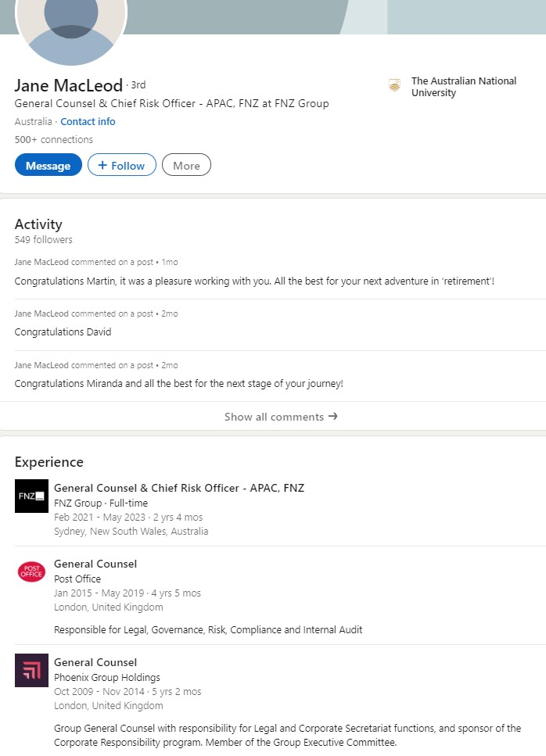Click the 'FNZ Group · Full-time' line
Viewport: 546px width, 756px height.
(x=101, y=503)
